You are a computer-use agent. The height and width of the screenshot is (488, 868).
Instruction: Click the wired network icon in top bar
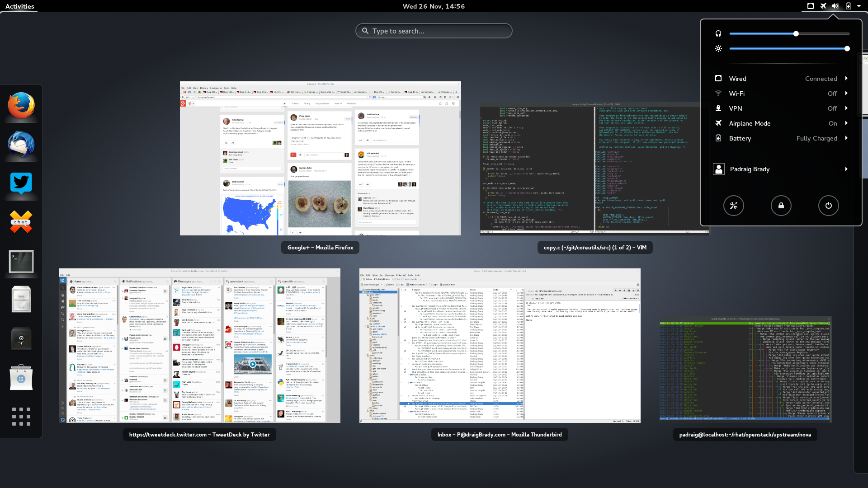[811, 6]
